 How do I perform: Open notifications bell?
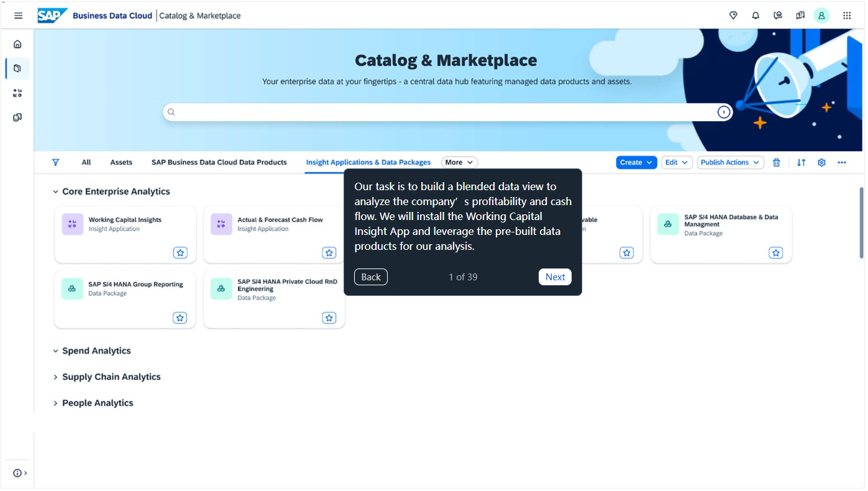pyautogui.click(x=756, y=16)
